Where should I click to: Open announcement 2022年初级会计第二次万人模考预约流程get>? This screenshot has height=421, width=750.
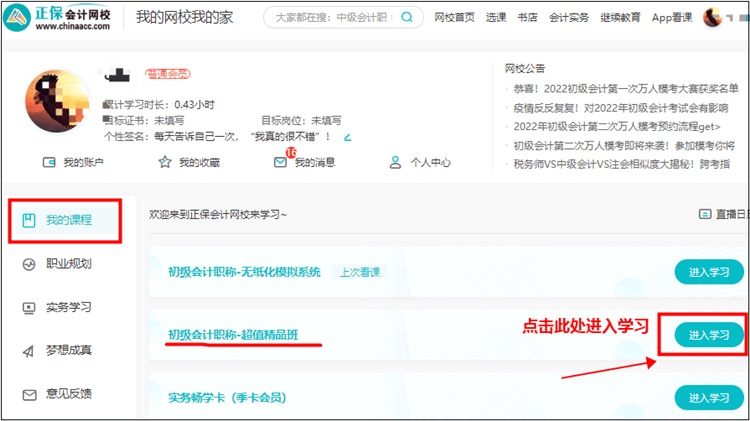point(617,127)
